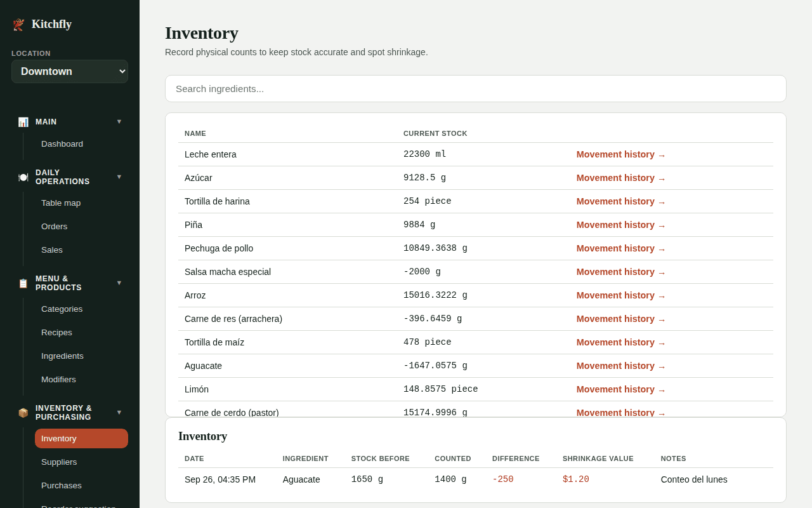
Task: Open Categories in the sidebar
Action: click(x=81, y=309)
